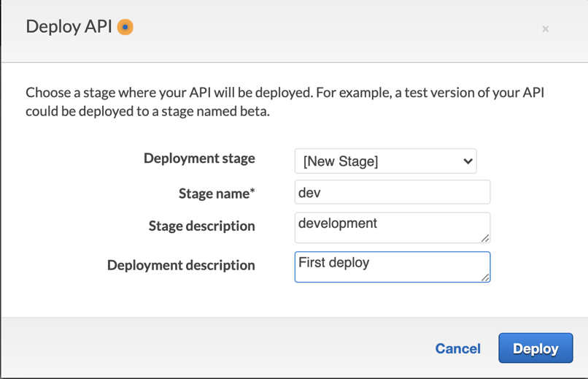Click the Deployment description label
The height and width of the screenshot is (379, 588).
181,266
